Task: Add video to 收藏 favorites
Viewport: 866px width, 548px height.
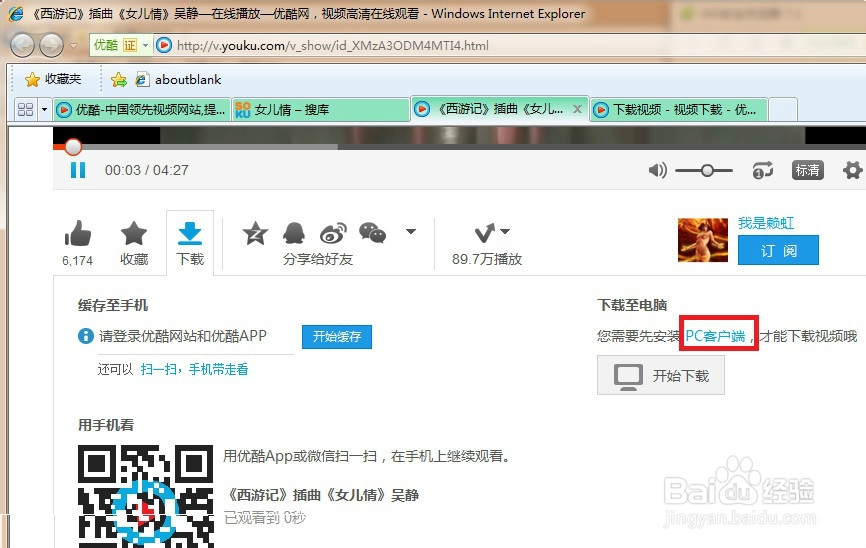Action: pos(134,243)
